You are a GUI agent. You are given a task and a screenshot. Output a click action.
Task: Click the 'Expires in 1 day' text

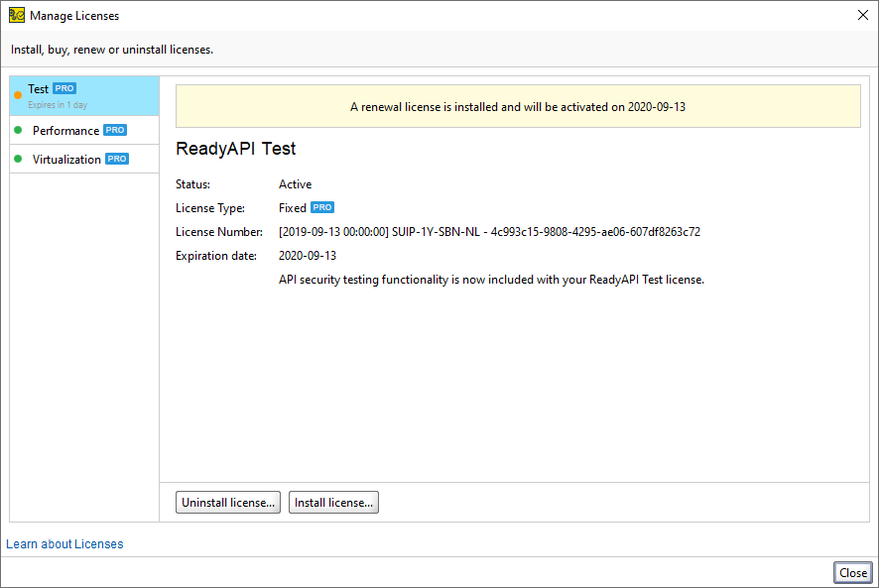[58, 105]
